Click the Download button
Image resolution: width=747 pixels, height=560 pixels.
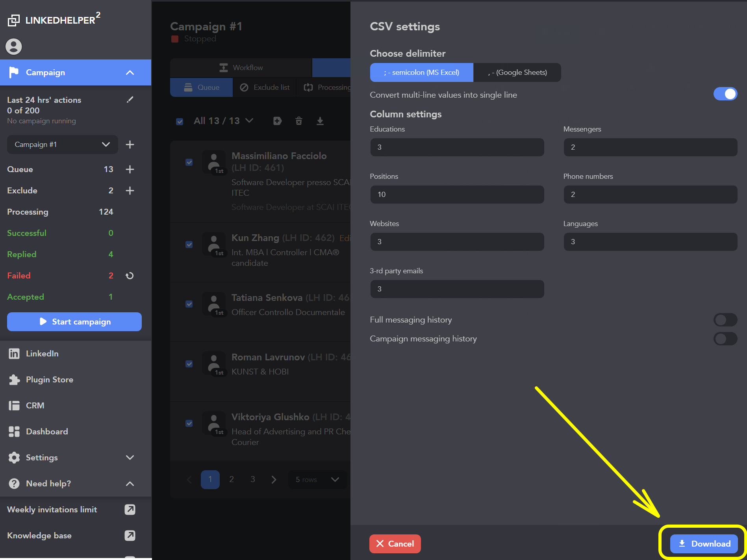pyautogui.click(x=704, y=544)
